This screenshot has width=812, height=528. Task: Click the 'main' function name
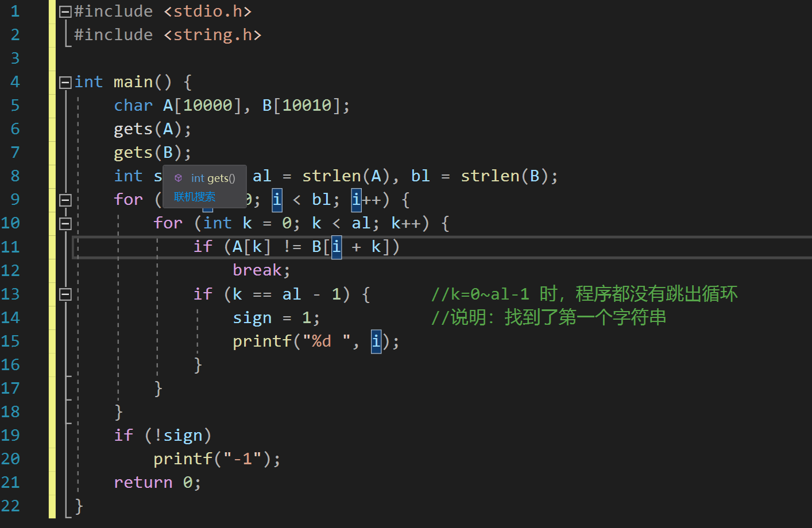coord(133,82)
